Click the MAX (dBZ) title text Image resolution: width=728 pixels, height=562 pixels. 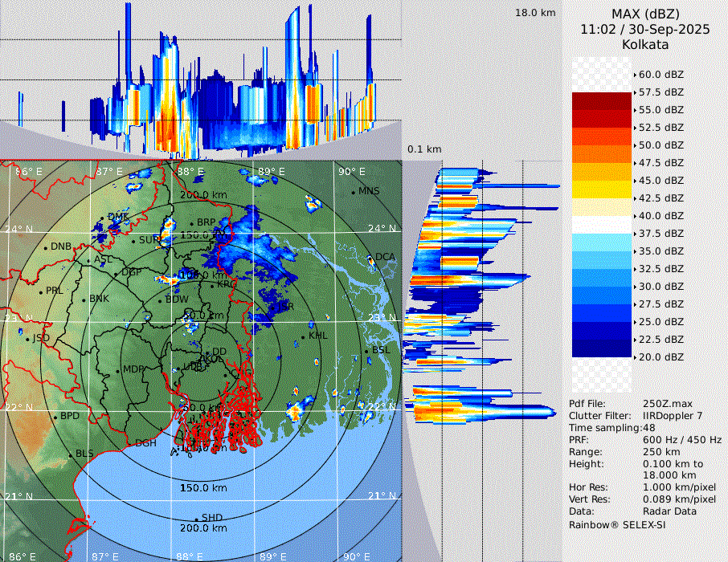coord(644,14)
